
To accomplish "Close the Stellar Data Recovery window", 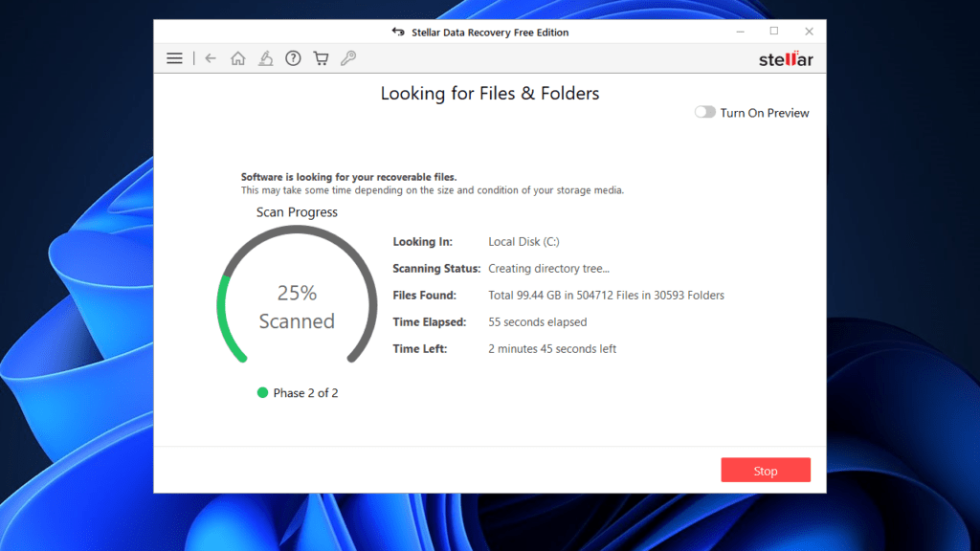I will (x=809, y=32).
